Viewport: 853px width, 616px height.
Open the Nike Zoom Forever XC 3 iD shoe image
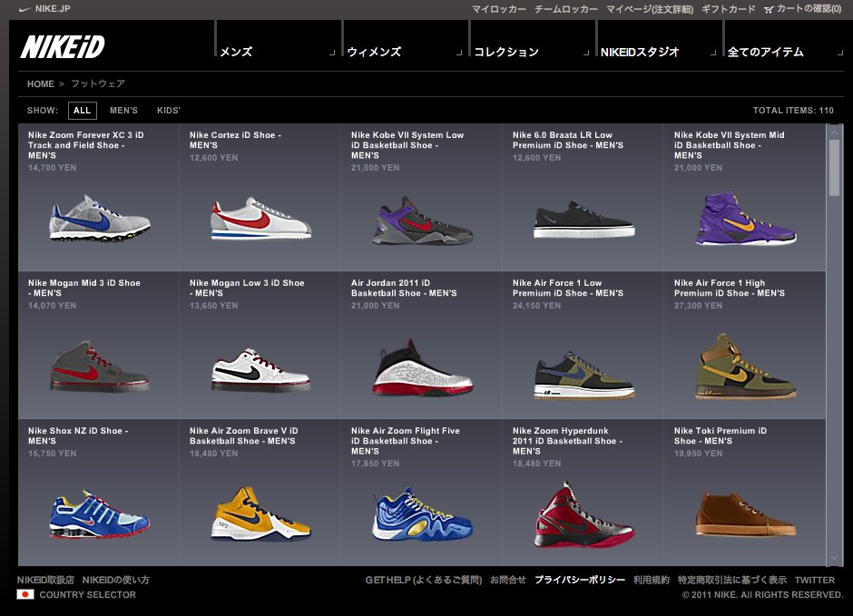(100, 219)
